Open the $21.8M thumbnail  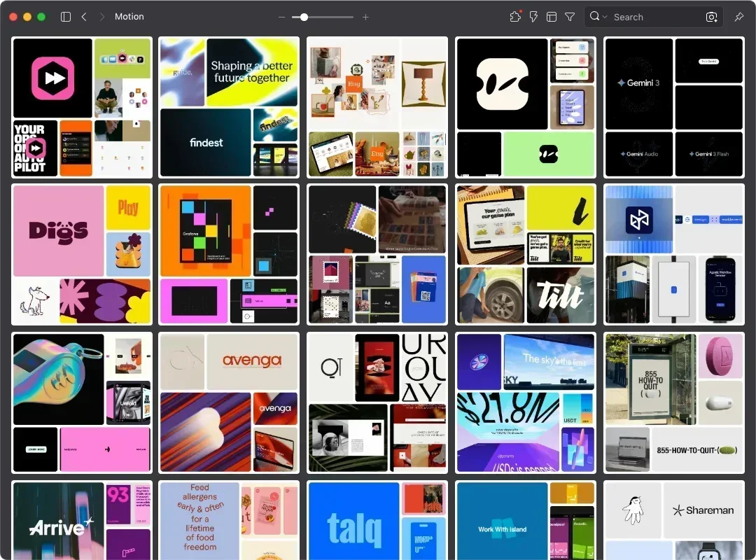(x=526, y=402)
